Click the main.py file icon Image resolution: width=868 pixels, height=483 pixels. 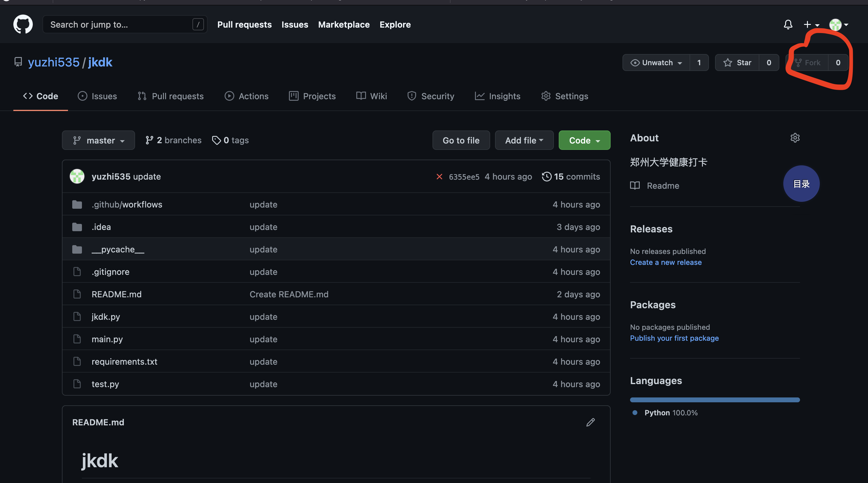point(77,339)
